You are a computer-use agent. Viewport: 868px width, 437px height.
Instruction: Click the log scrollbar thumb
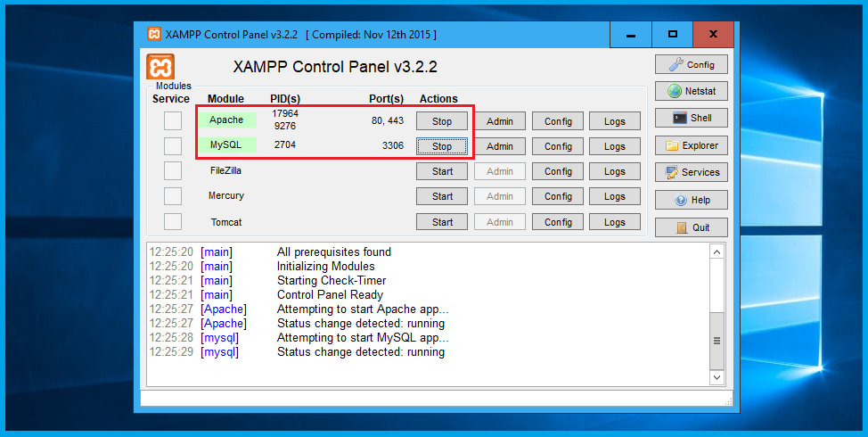pyautogui.click(x=717, y=341)
